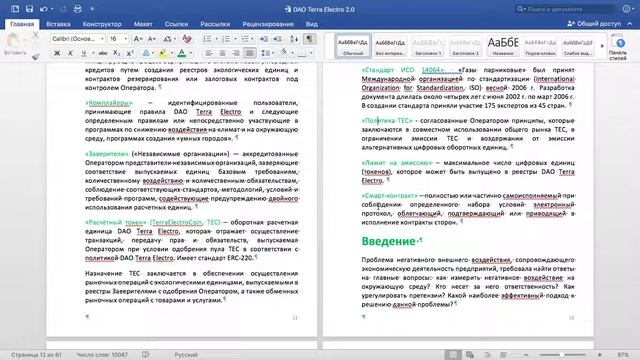Paste with the Вставить clipboard button

pos(14,44)
